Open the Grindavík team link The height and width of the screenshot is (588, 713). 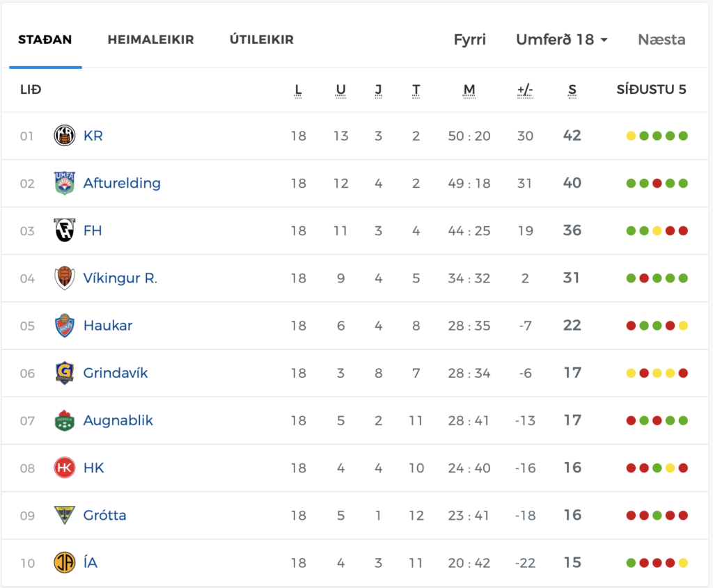[116, 373]
